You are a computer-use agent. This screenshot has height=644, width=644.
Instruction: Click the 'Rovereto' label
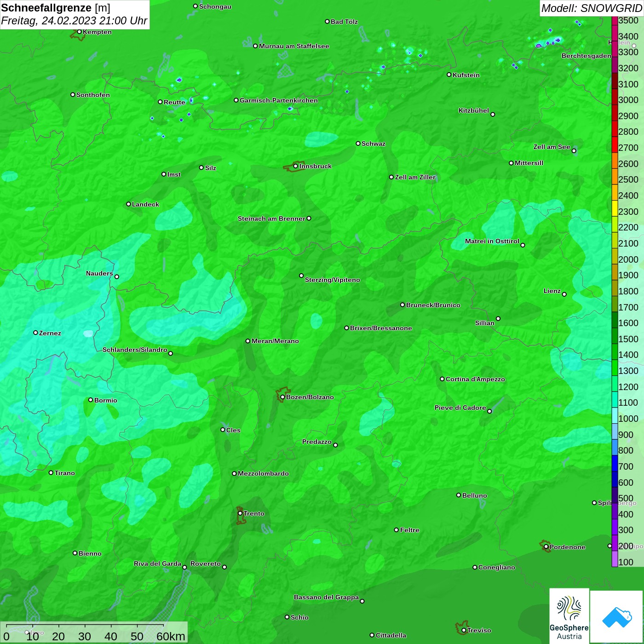(206, 563)
